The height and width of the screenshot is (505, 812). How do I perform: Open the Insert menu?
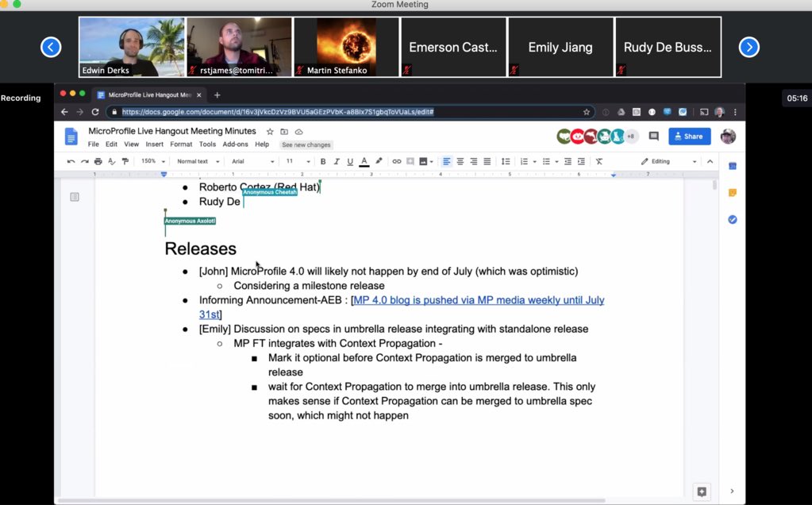coord(154,145)
